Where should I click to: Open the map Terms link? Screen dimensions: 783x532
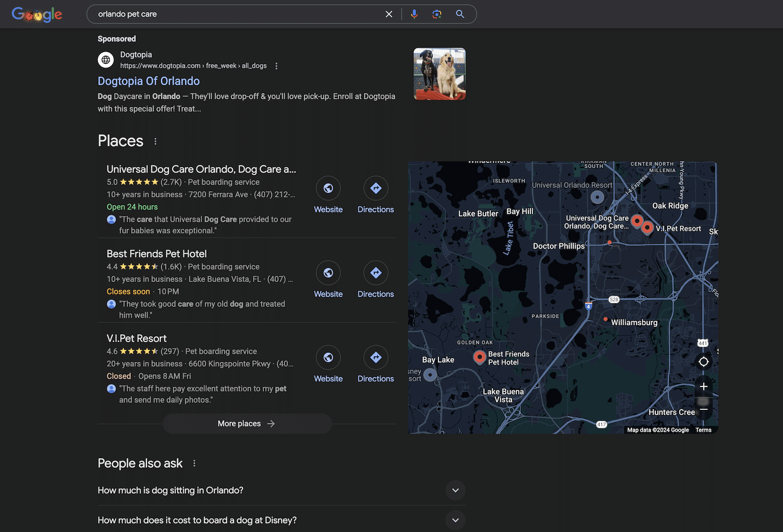click(x=703, y=430)
